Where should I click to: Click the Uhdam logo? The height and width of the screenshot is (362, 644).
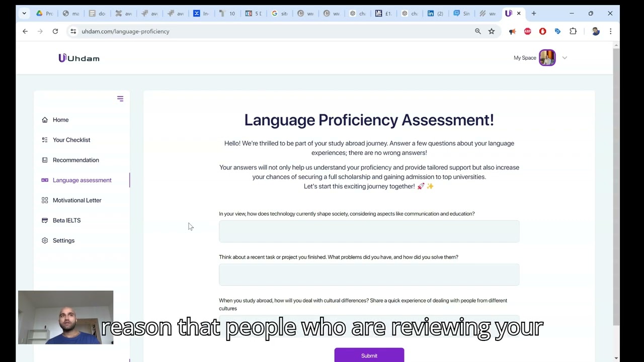coord(79,58)
